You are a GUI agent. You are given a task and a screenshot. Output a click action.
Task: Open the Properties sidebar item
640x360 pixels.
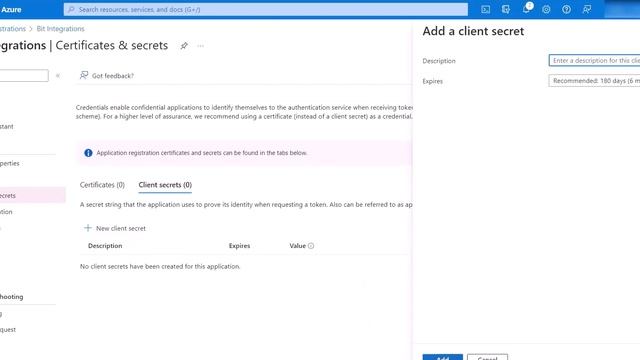[10, 163]
